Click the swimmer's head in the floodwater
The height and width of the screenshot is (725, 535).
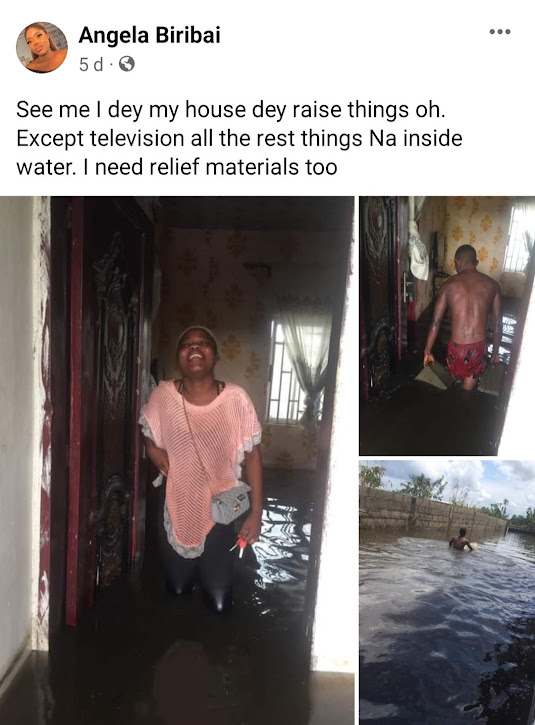click(x=462, y=532)
